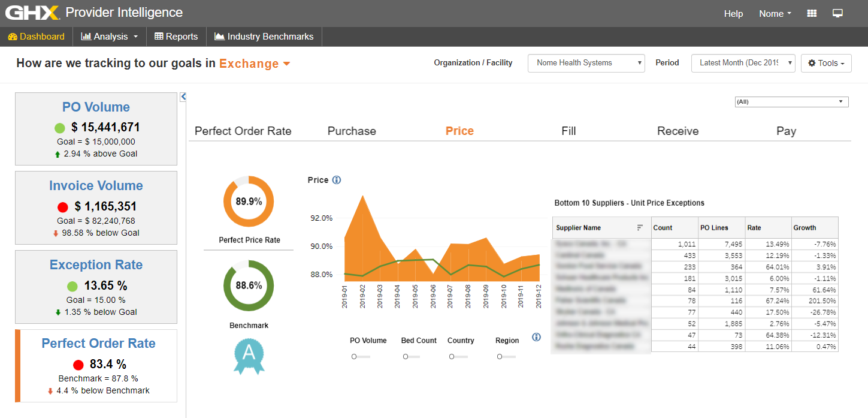
Task: Open the Analysis menu
Action: tap(110, 37)
